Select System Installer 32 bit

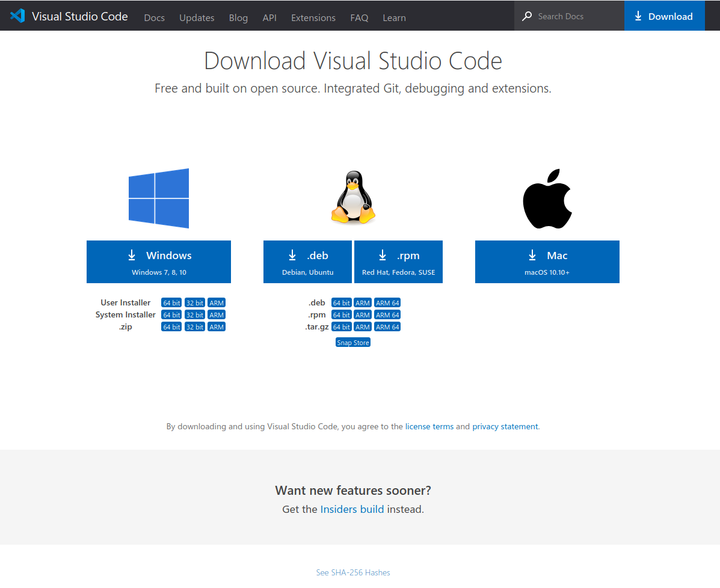tap(195, 315)
